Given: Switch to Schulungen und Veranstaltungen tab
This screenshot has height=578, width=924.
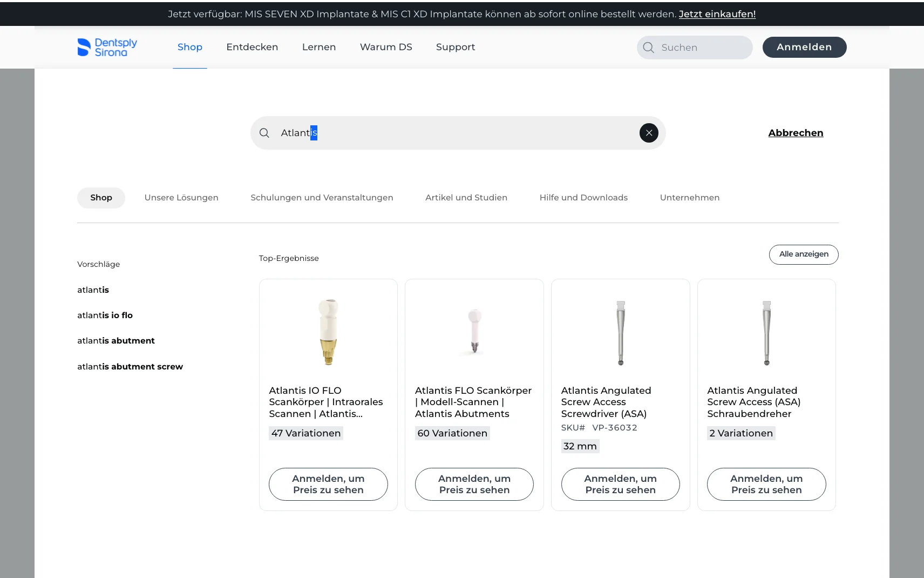Looking at the screenshot, I should [322, 198].
